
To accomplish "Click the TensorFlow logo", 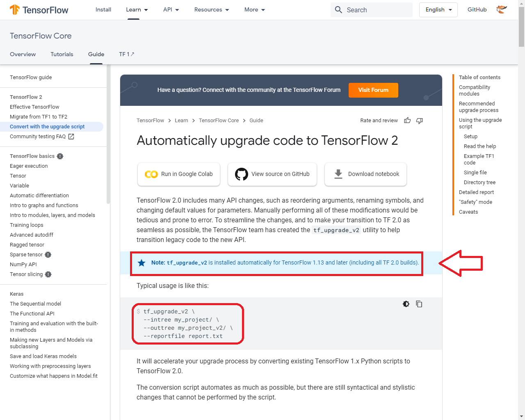I will pos(39,10).
